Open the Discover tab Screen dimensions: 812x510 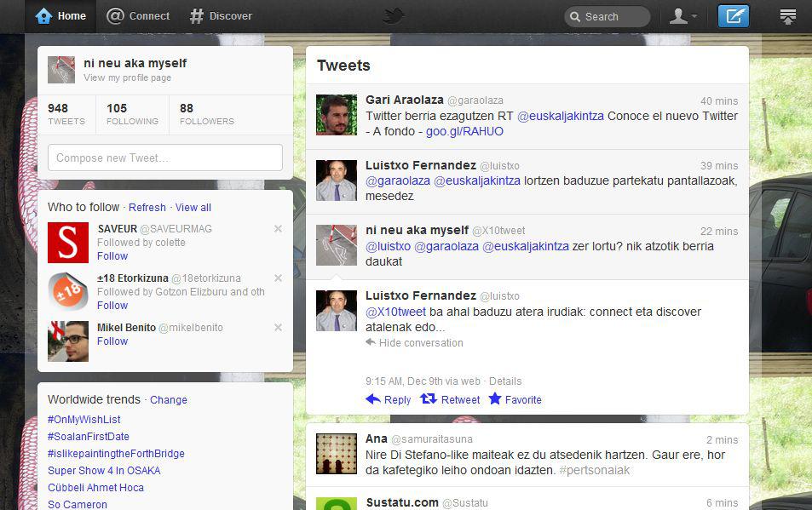tap(221, 16)
